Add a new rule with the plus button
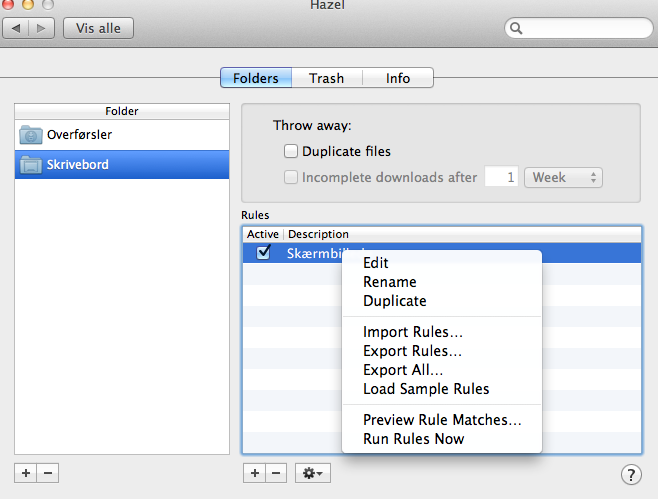This screenshot has width=658, height=499. [x=254, y=473]
